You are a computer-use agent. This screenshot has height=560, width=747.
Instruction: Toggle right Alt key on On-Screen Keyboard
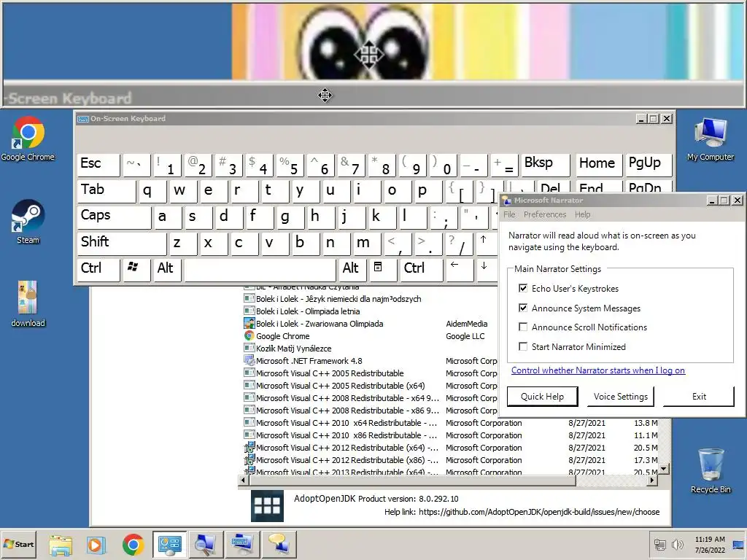click(x=352, y=269)
